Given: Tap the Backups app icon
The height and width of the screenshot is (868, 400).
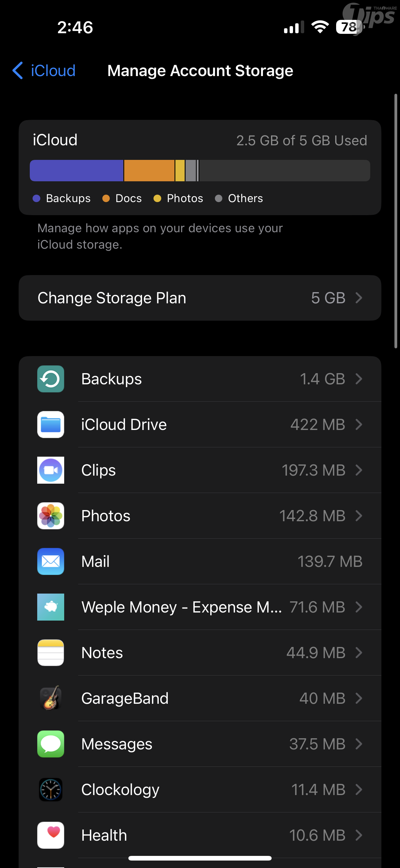Looking at the screenshot, I should pos(51,379).
